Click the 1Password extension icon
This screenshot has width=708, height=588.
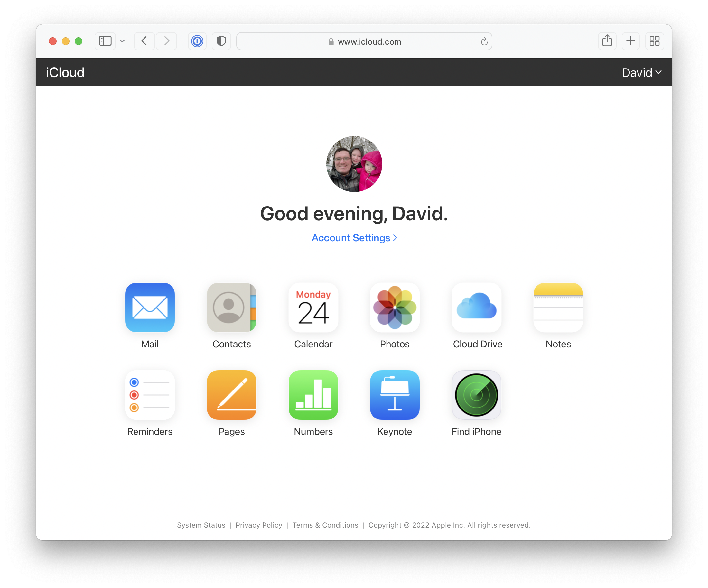[197, 41]
